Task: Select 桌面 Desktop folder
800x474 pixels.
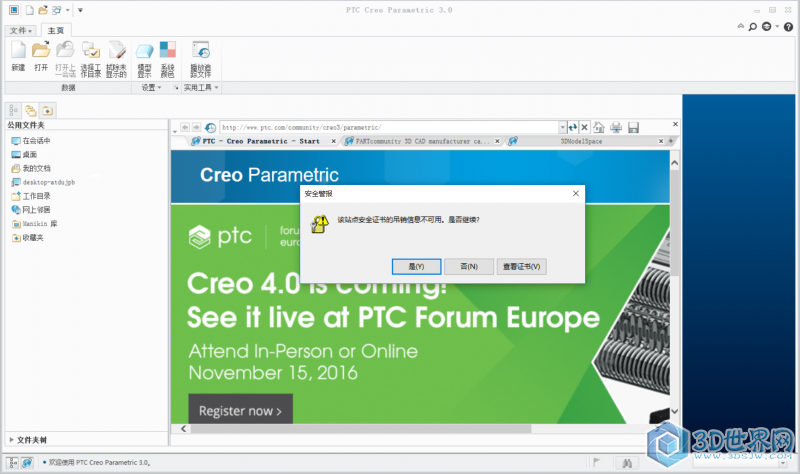Action: [24, 154]
